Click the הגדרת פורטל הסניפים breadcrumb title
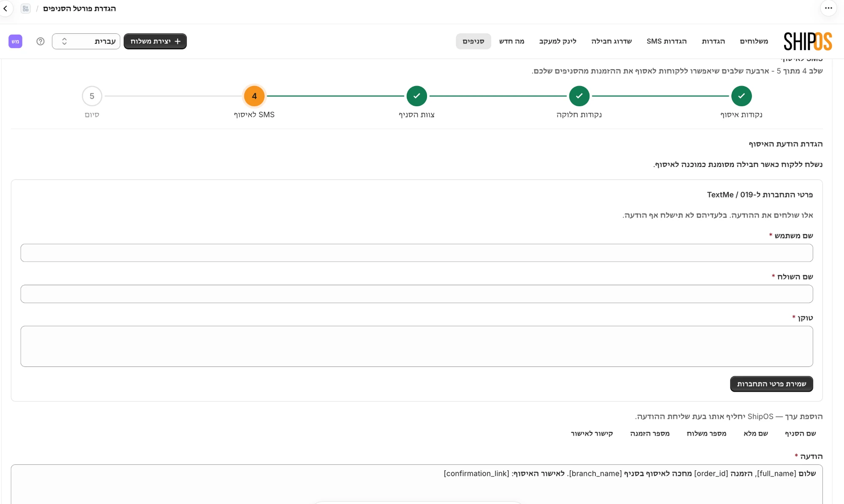 [79, 8]
